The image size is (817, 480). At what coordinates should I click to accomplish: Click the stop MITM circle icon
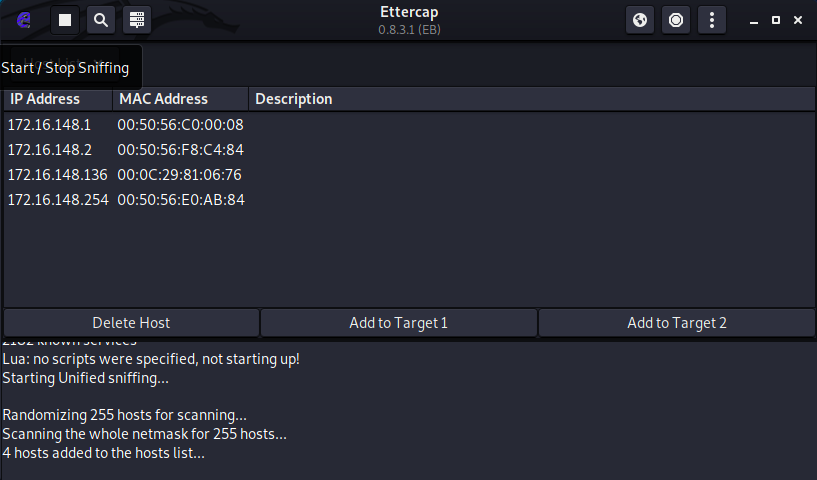pos(676,20)
